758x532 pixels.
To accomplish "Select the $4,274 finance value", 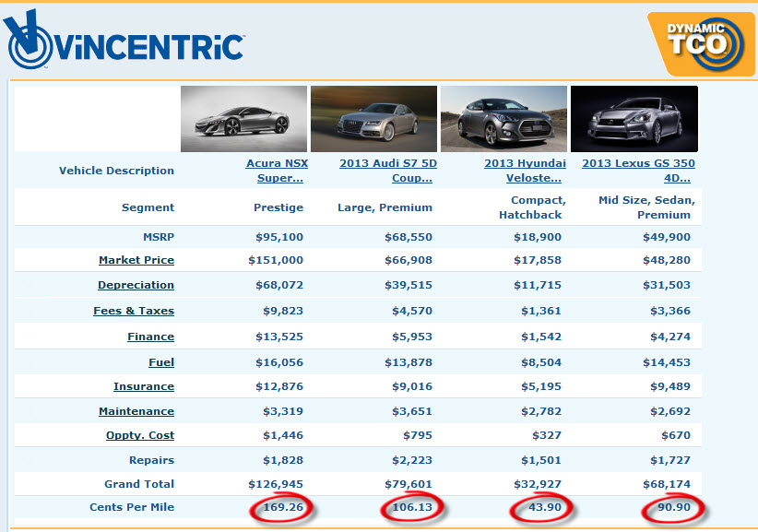I will click(670, 337).
